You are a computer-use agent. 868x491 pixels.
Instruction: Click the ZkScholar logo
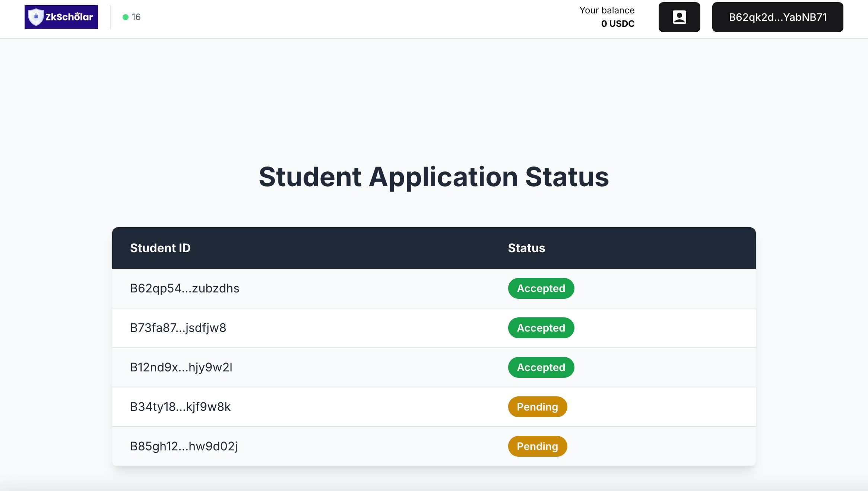61,17
